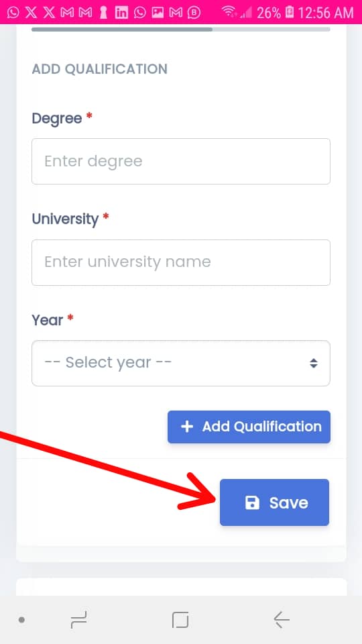Focus the Enter degree field
This screenshot has height=644, width=362.
(181, 162)
